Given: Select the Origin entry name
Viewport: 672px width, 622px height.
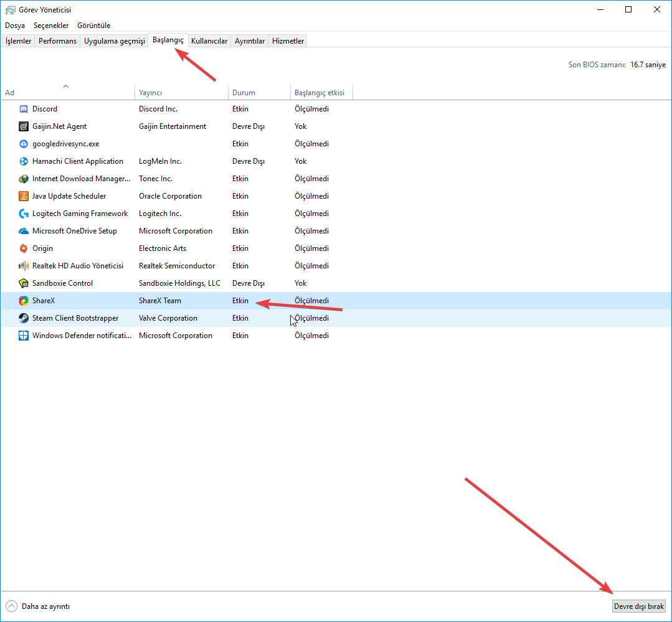Looking at the screenshot, I should [42, 248].
